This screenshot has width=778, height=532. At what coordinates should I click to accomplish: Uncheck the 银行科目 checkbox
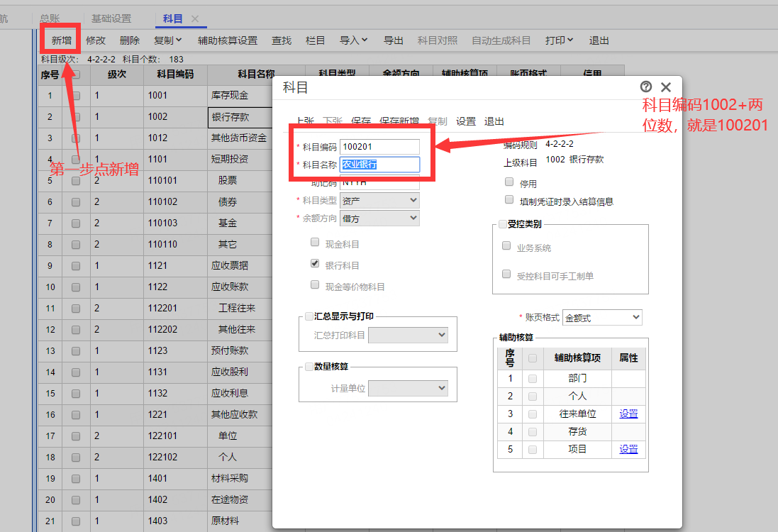(315, 263)
